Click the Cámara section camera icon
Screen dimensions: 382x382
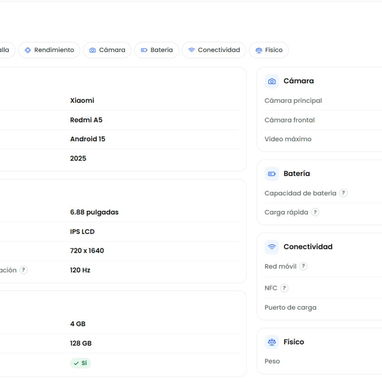click(x=272, y=81)
